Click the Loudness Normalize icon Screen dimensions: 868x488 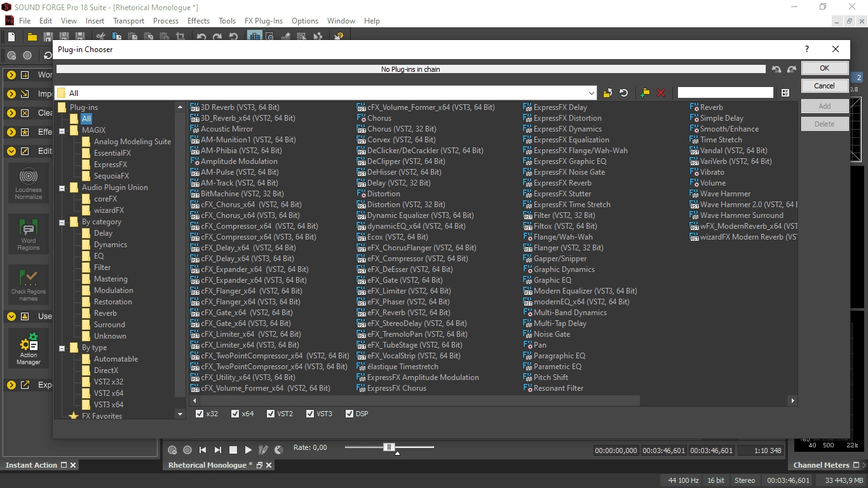(29, 184)
